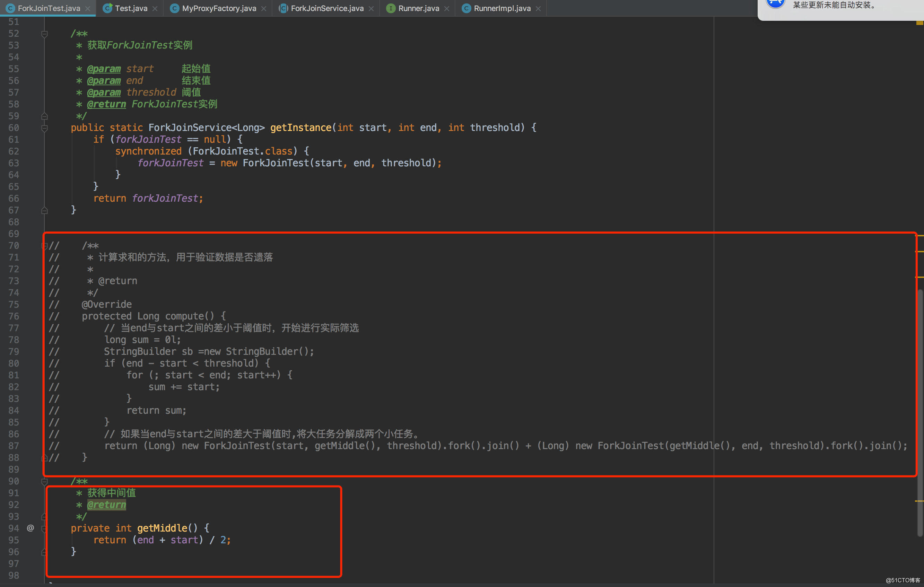The width and height of the screenshot is (924, 587).
Task: Click line number 60 in the gutter
Action: (14, 128)
